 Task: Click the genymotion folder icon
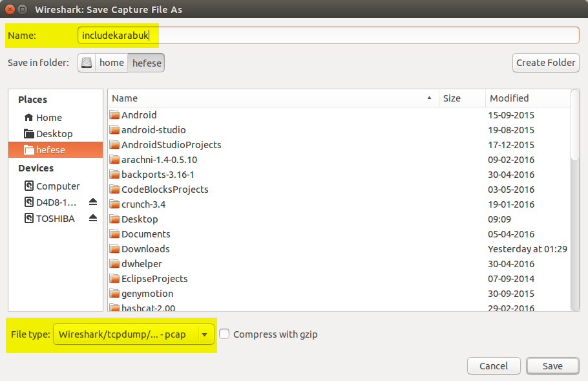[115, 294]
